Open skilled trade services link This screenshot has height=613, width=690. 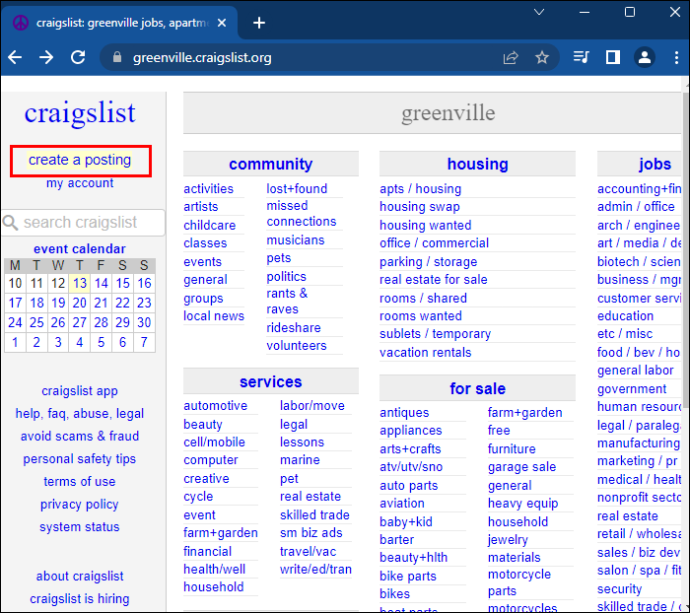(315, 515)
